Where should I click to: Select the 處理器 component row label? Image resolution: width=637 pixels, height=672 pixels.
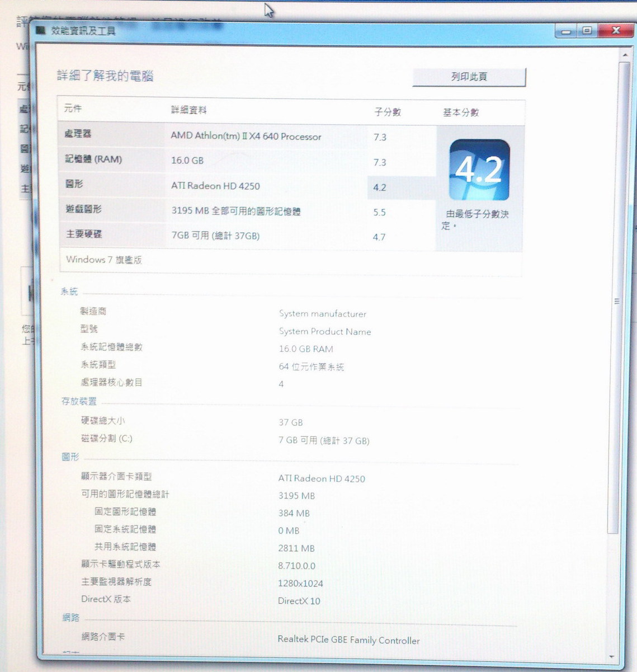[78, 134]
